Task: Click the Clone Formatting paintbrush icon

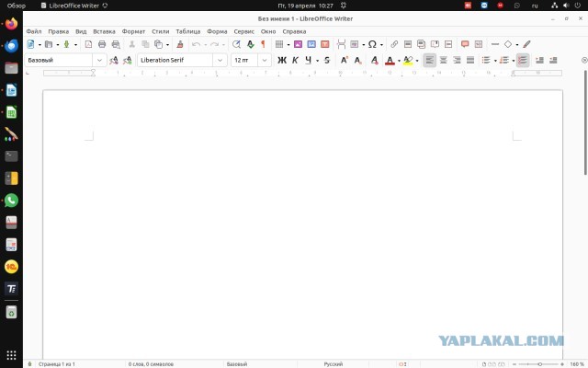Action: tap(180, 44)
